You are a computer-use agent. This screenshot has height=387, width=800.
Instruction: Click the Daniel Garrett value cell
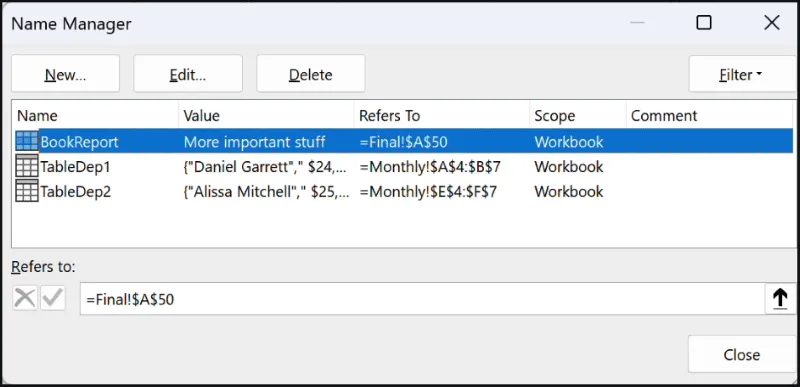pyautogui.click(x=266, y=167)
